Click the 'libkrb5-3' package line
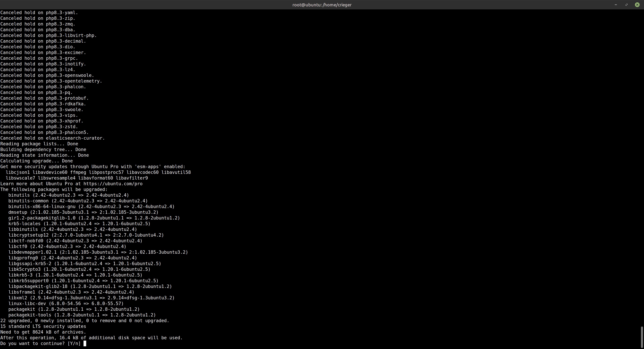Viewport: 644px width, 349px height. click(x=75, y=275)
